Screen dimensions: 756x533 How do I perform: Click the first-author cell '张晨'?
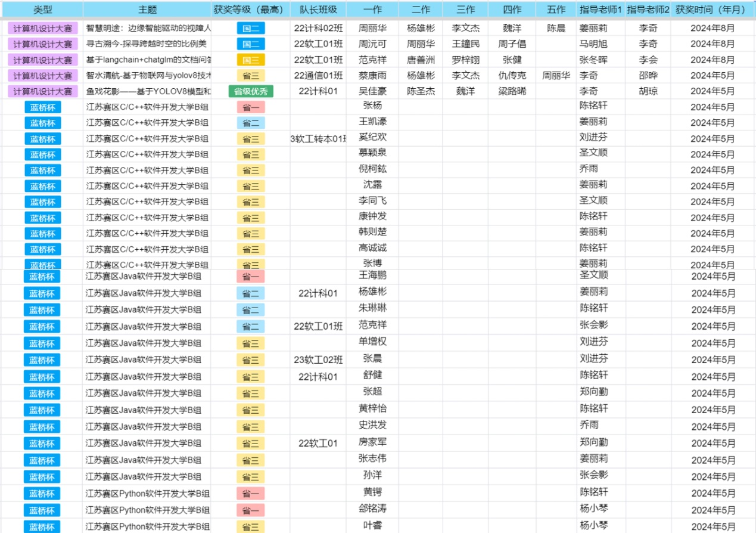pyautogui.click(x=372, y=358)
